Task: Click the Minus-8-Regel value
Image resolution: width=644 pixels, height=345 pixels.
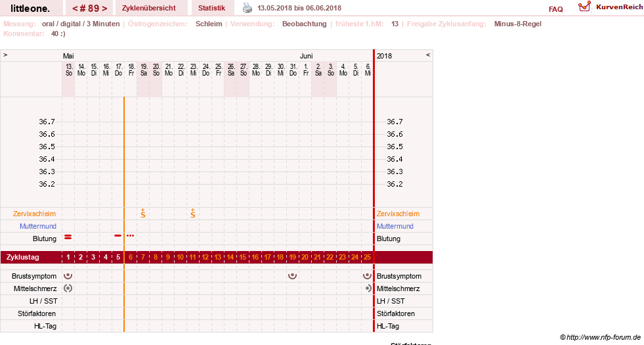Action: [517, 24]
